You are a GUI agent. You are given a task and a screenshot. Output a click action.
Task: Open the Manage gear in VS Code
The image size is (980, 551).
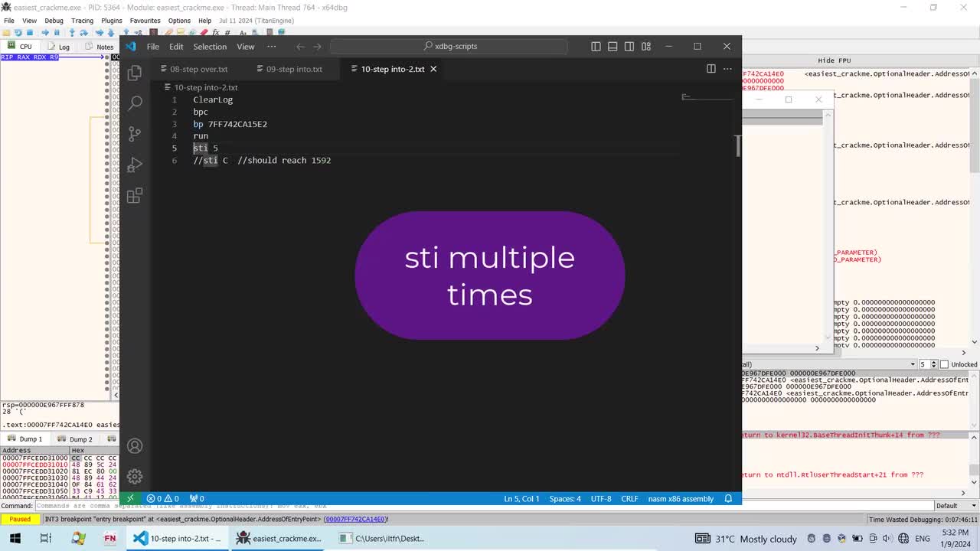pos(135,476)
